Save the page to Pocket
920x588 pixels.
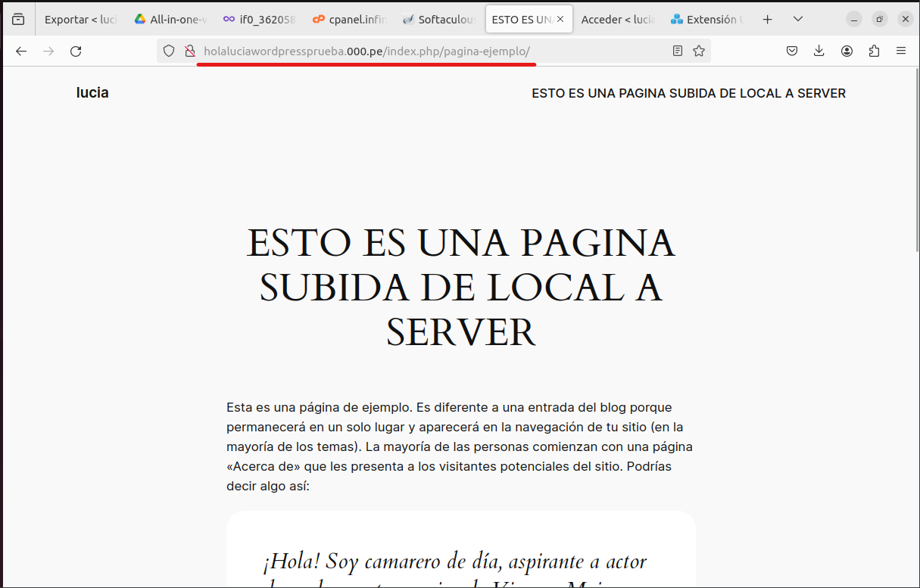click(791, 51)
